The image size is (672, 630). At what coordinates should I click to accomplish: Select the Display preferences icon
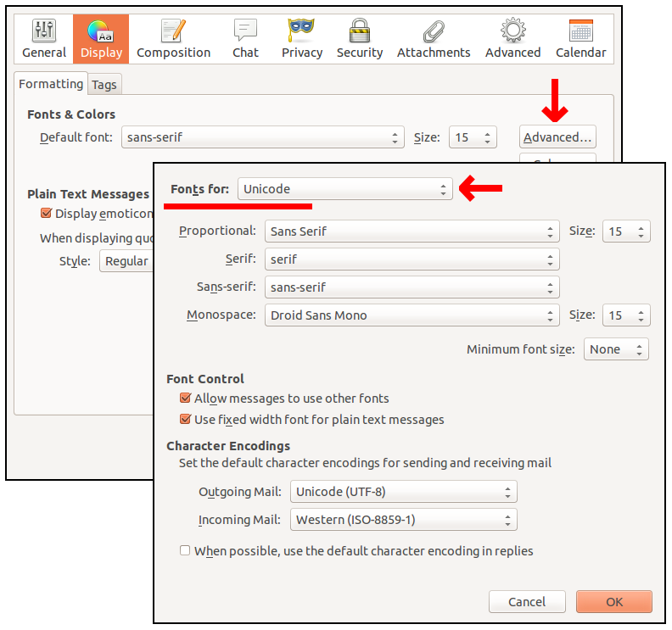click(x=102, y=39)
